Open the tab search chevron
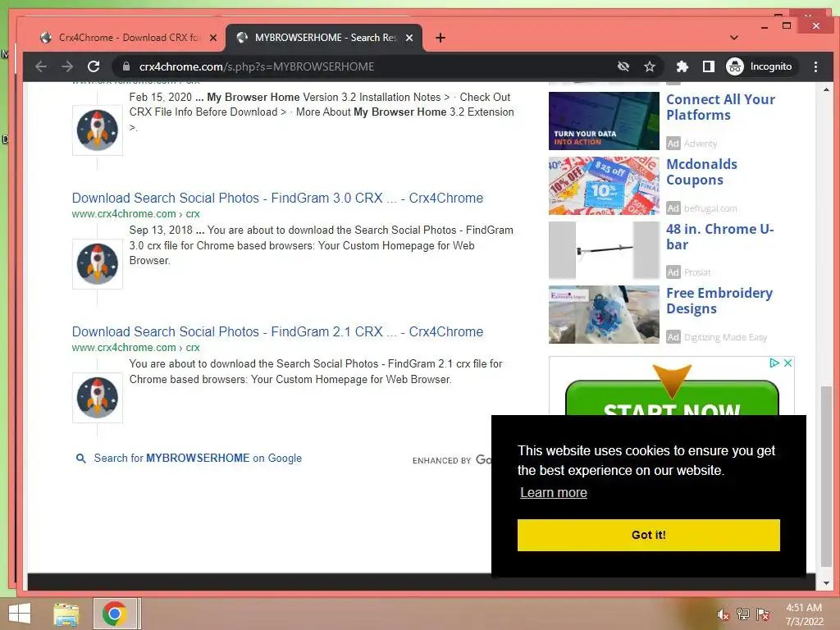This screenshot has width=840, height=630. point(734,38)
